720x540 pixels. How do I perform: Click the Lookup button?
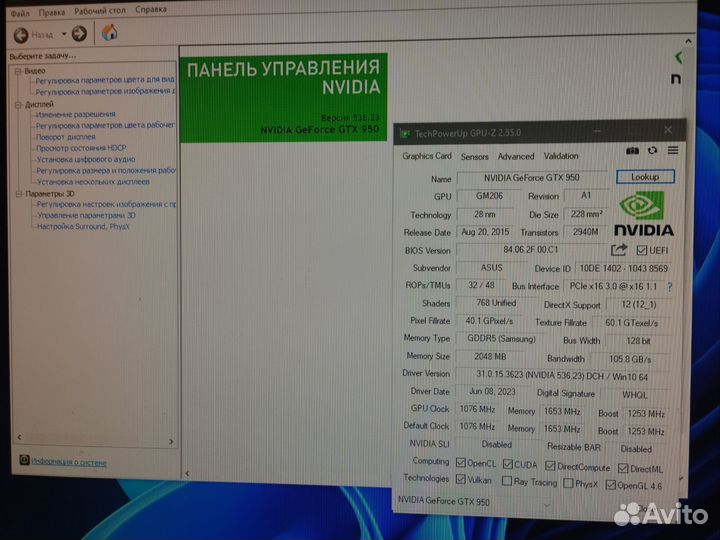645,177
